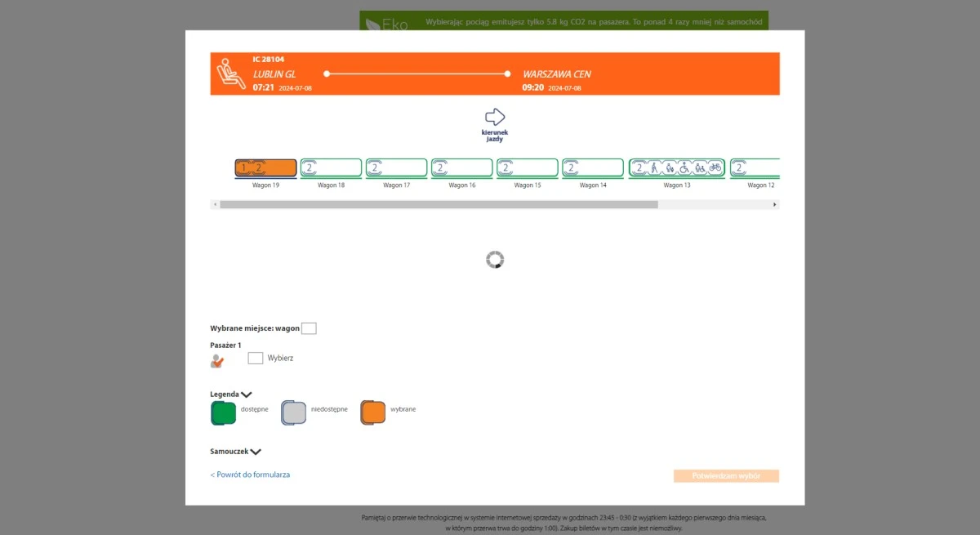980x535 pixels.
Task: Click bicycle icon in Wagon 13
Action: (x=715, y=168)
